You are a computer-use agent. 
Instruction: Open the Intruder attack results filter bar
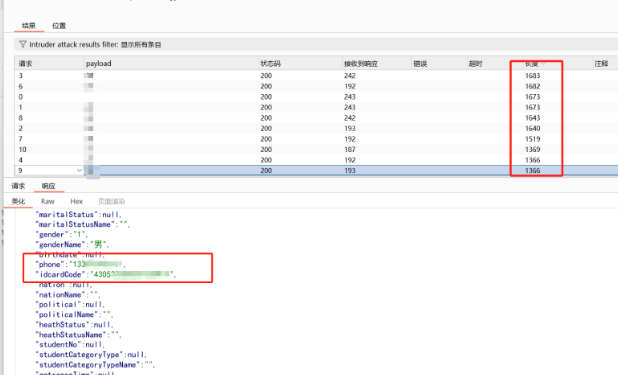(316, 44)
